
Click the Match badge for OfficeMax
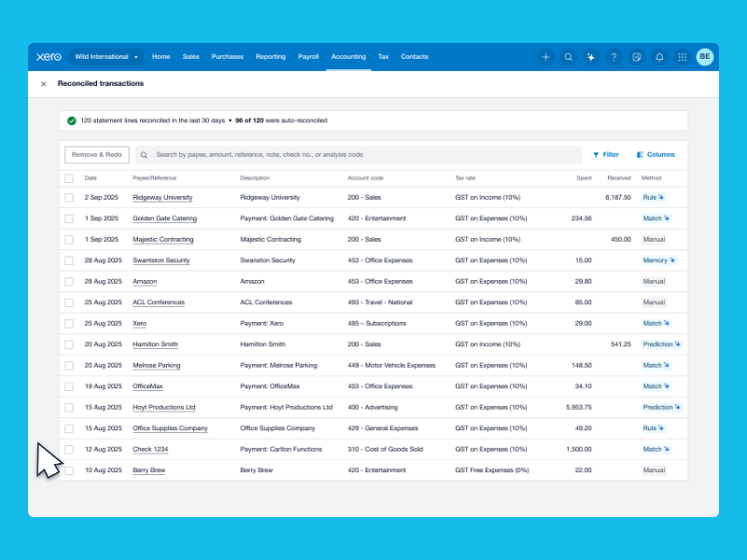(x=656, y=386)
